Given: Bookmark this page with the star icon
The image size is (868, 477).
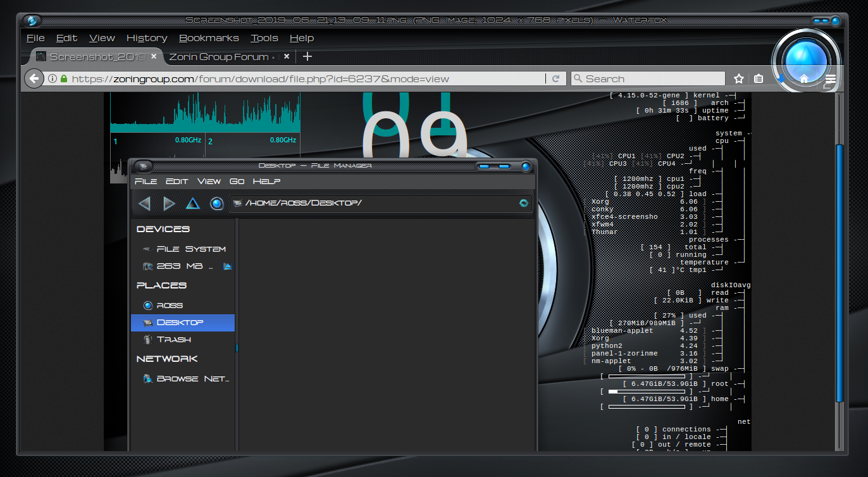Looking at the screenshot, I should click(x=738, y=78).
